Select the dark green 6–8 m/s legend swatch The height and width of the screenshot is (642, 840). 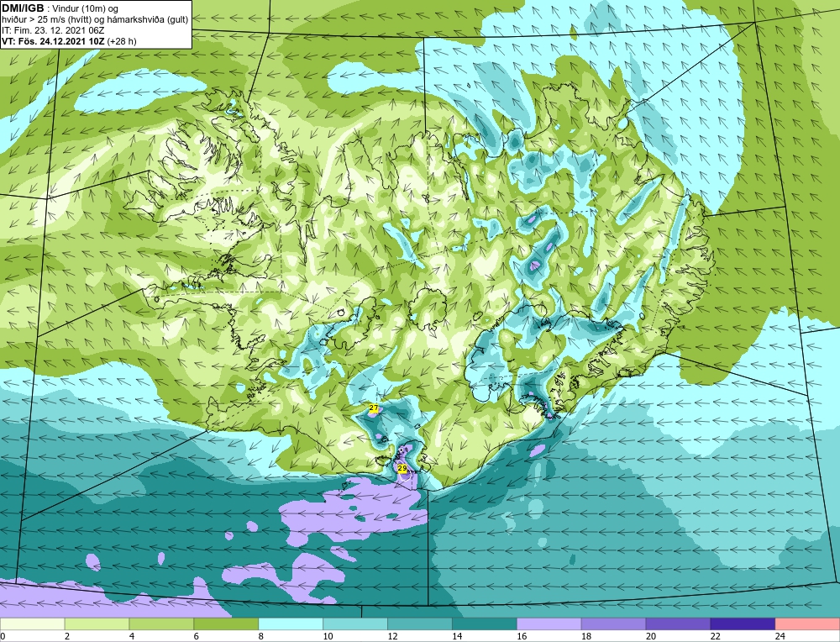click(226, 624)
